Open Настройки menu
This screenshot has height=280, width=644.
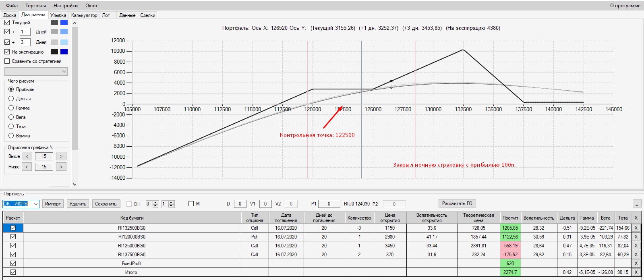pos(66,6)
